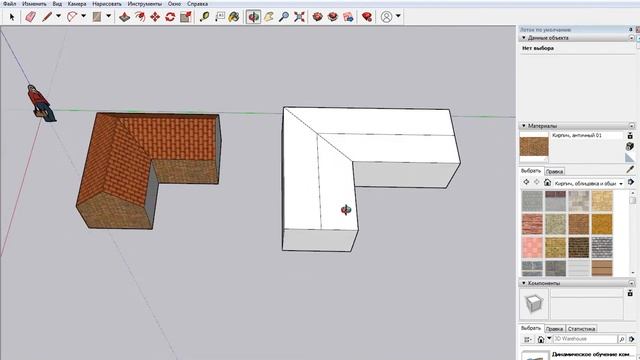This screenshot has width=640, height=360.
Task: Click components home icon
Action: [x=541, y=339]
